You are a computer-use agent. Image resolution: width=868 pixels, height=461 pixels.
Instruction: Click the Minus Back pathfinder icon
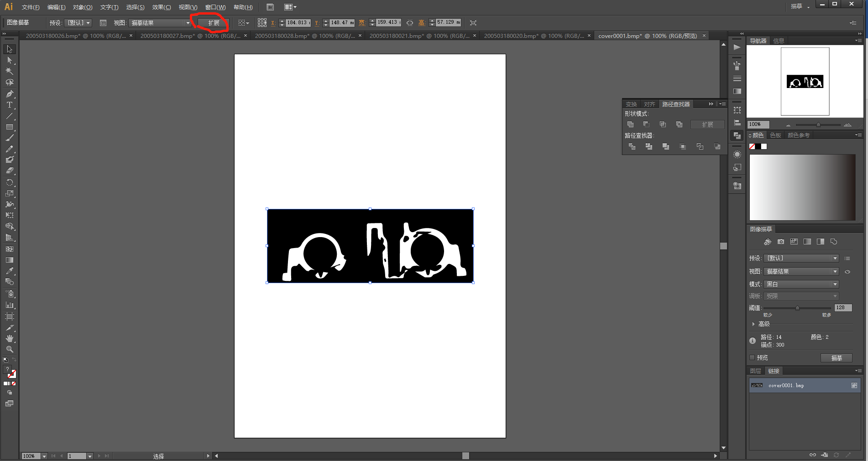tap(717, 146)
